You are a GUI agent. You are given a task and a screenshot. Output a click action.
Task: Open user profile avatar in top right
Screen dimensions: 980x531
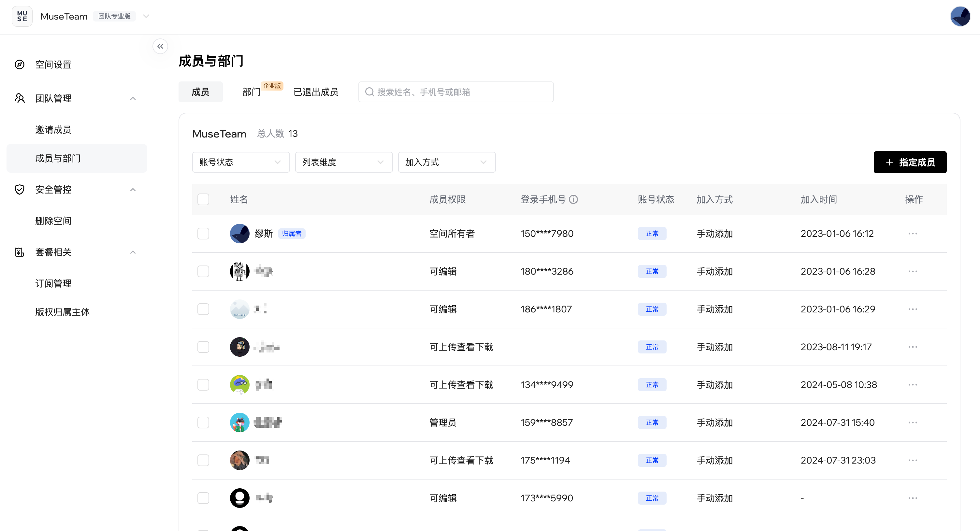960,16
